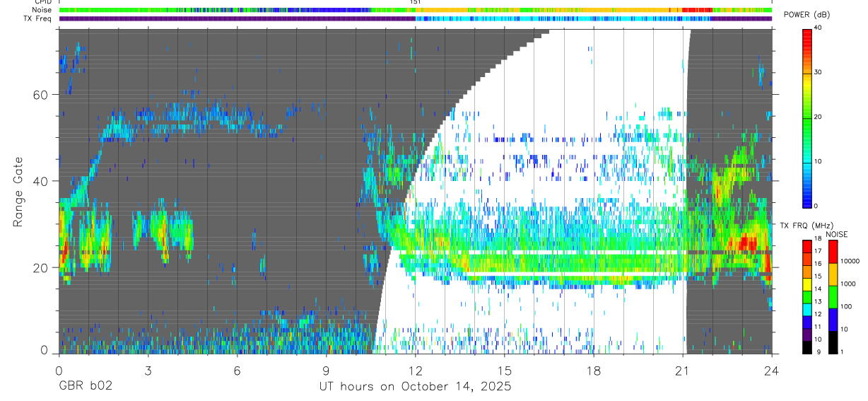The height and width of the screenshot is (401, 868).
Task: Click the "UT hours on October 14, 2025" title
Action: click(415, 387)
